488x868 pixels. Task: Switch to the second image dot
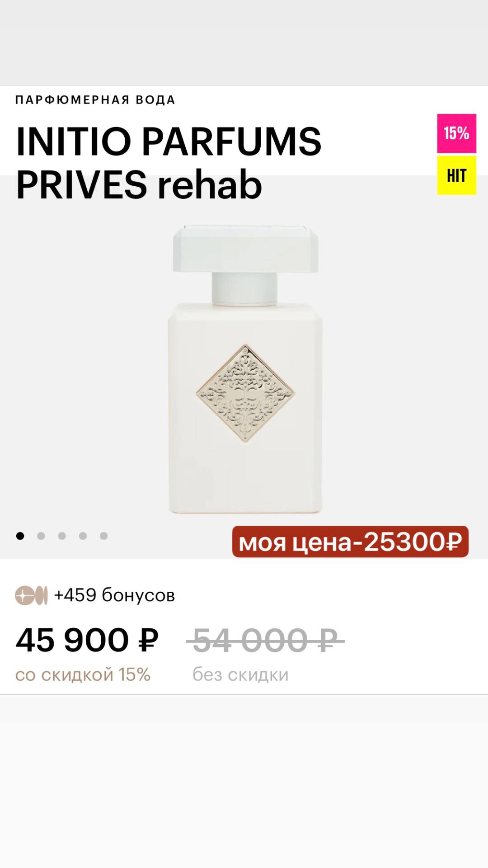pos(41,536)
